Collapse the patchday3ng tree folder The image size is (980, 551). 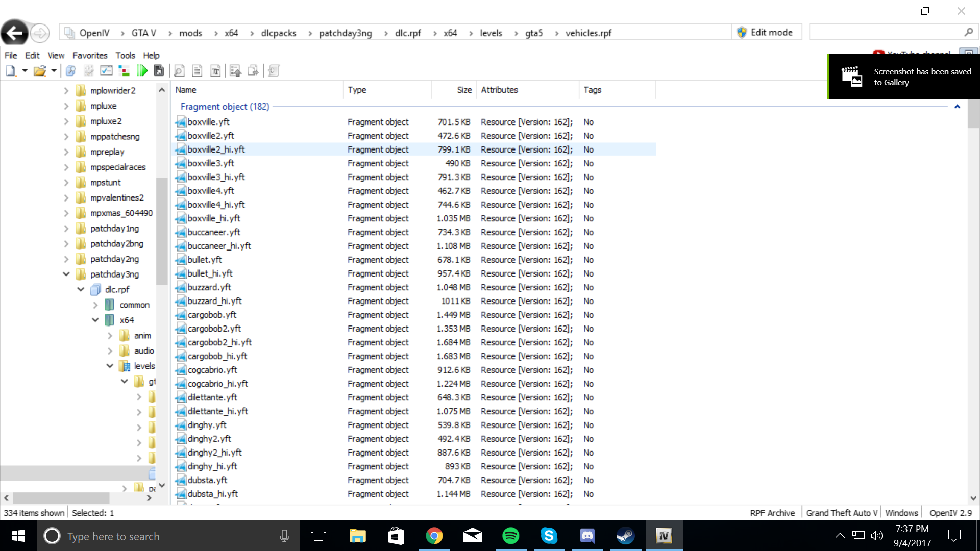point(66,274)
